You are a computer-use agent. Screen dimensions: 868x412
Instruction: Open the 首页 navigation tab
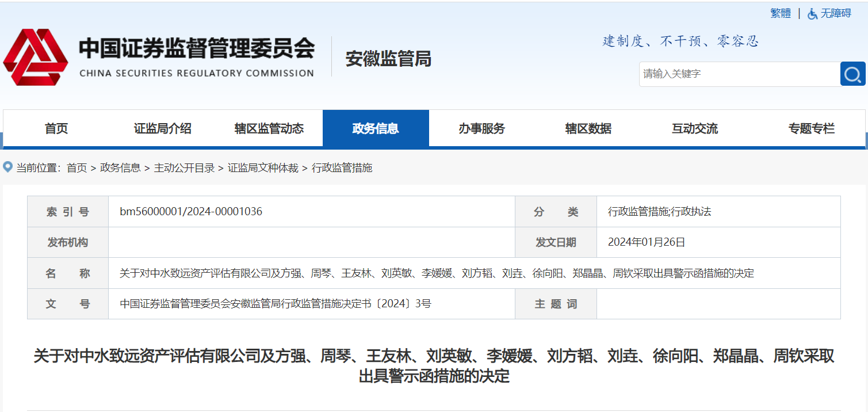(56, 128)
